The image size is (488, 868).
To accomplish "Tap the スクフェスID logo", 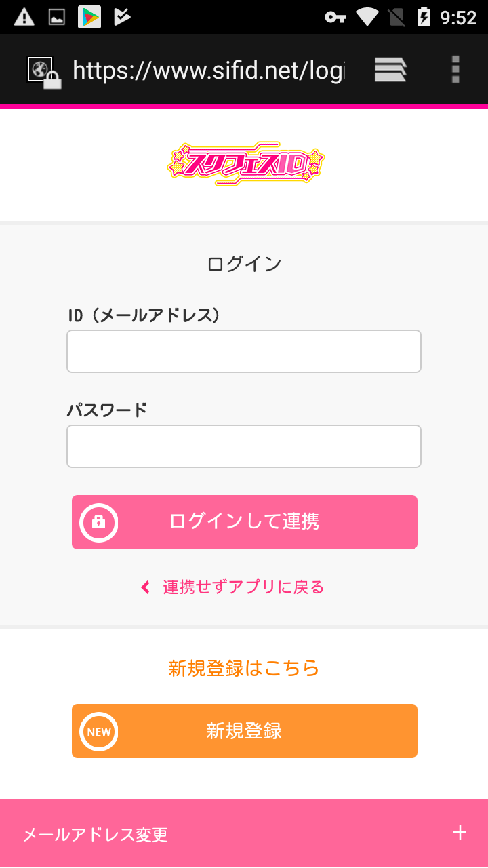I will [x=245, y=164].
